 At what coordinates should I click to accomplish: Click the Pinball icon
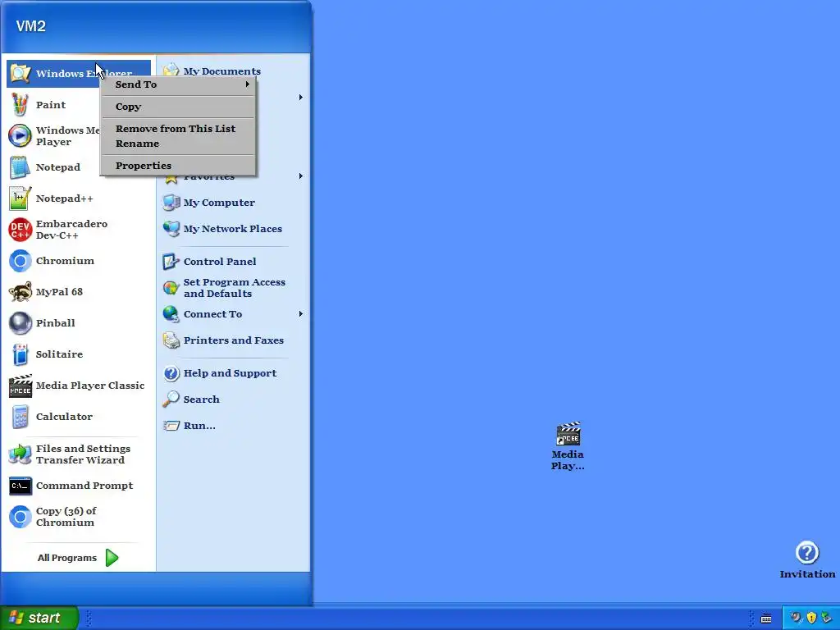pyautogui.click(x=20, y=323)
